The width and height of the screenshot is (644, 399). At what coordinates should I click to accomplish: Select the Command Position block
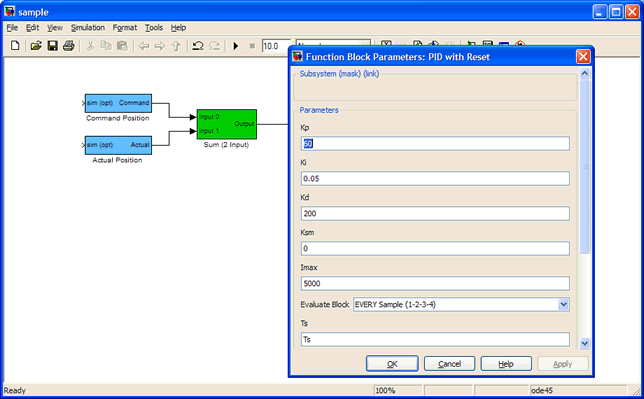(118, 103)
